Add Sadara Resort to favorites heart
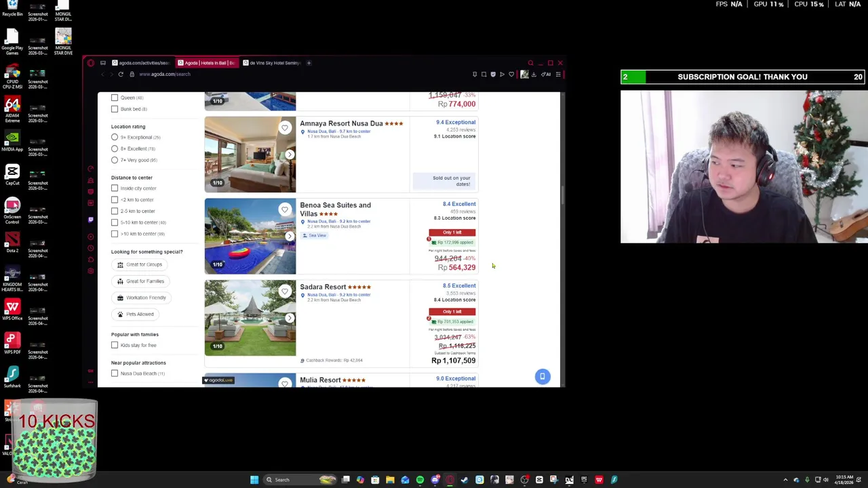Image resolution: width=868 pixels, height=488 pixels. click(x=285, y=291)
